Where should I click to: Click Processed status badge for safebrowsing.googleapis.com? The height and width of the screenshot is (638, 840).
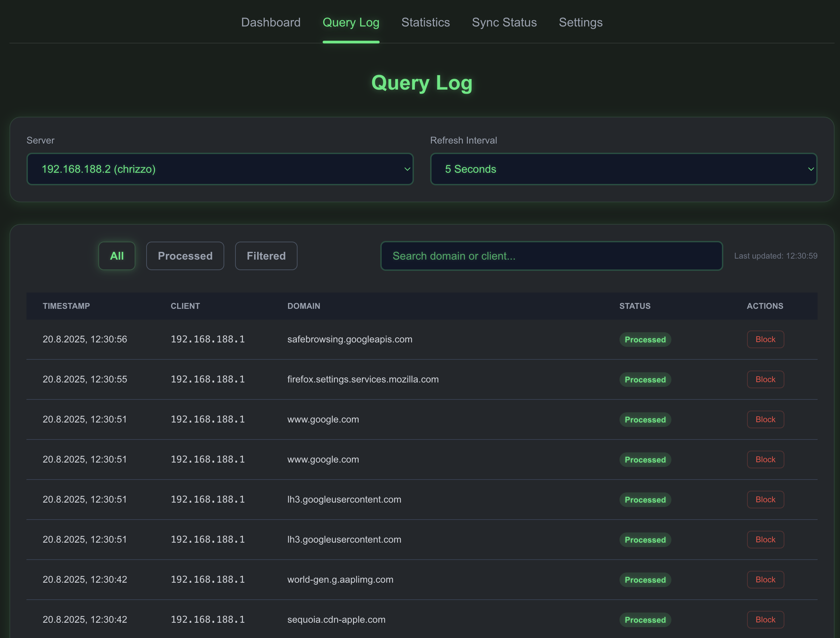[x=645, y=339]
